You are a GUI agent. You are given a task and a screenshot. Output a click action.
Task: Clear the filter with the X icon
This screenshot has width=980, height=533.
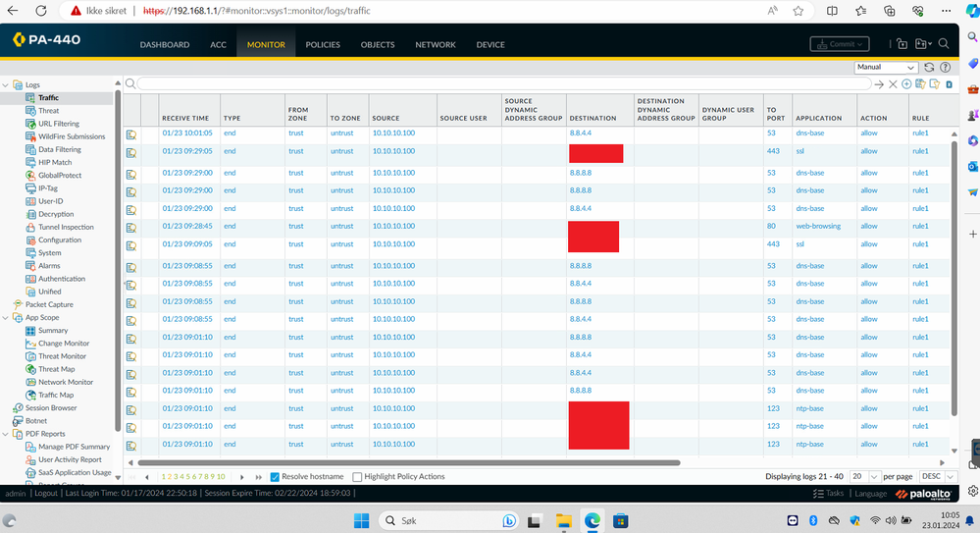(x=893, y=84)
